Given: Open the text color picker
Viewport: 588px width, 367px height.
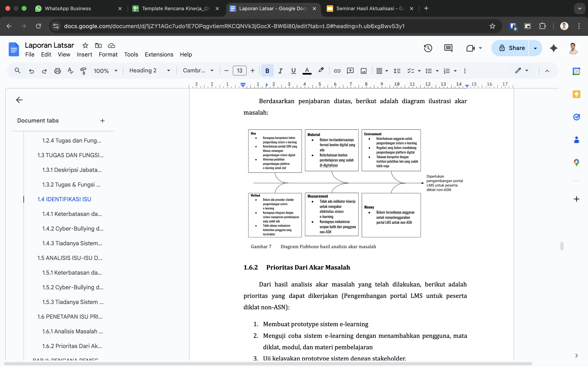Looking at the screenshot, I should pos(307,71).
